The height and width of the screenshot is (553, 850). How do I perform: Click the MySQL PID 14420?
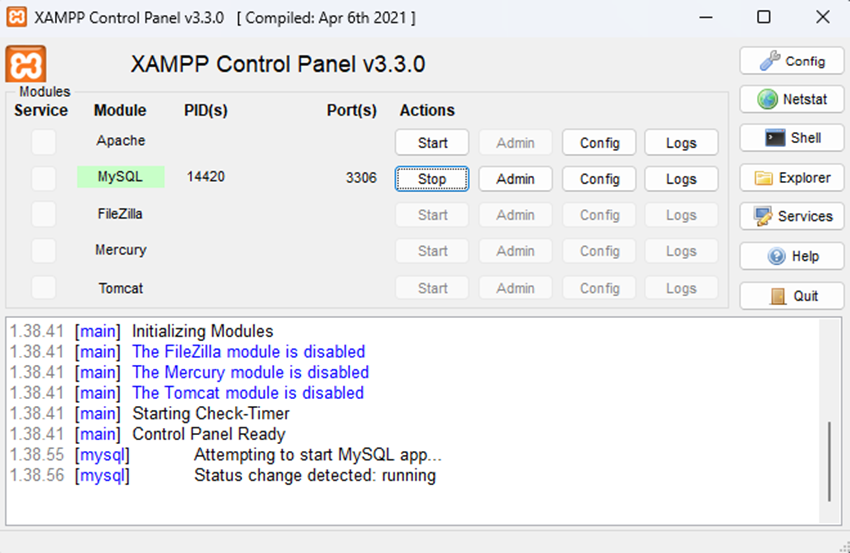point(205,177)
